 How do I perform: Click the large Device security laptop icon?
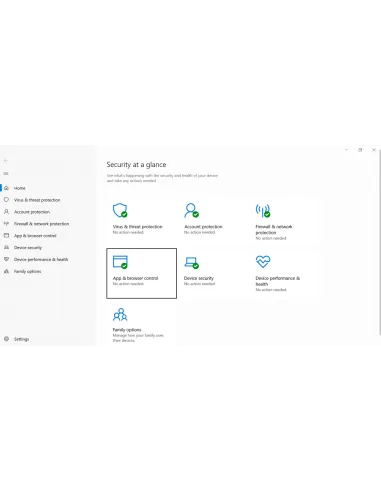pos(191,263)
